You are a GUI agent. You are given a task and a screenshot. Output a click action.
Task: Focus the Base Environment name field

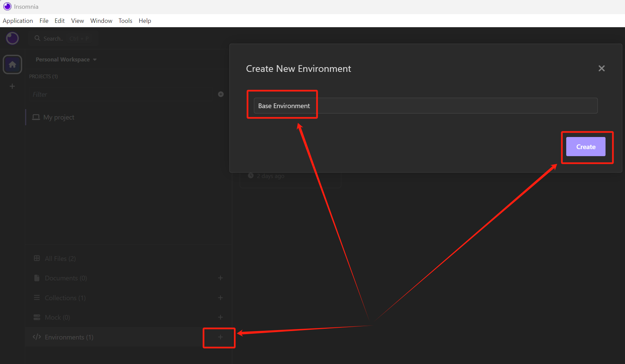pos(426,106)
